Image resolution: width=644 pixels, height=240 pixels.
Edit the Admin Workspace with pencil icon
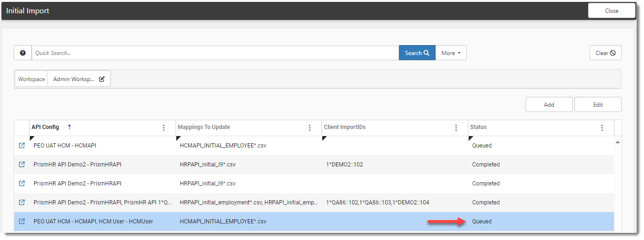[x=102, y=79]
